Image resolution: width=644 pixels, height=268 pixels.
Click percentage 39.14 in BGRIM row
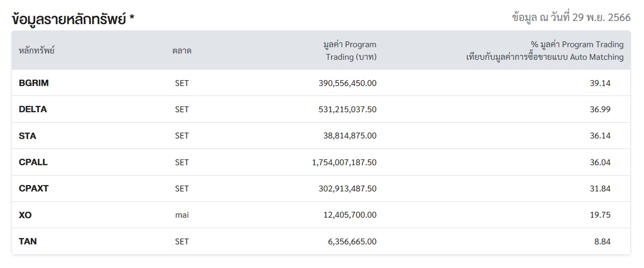[600, 83]
